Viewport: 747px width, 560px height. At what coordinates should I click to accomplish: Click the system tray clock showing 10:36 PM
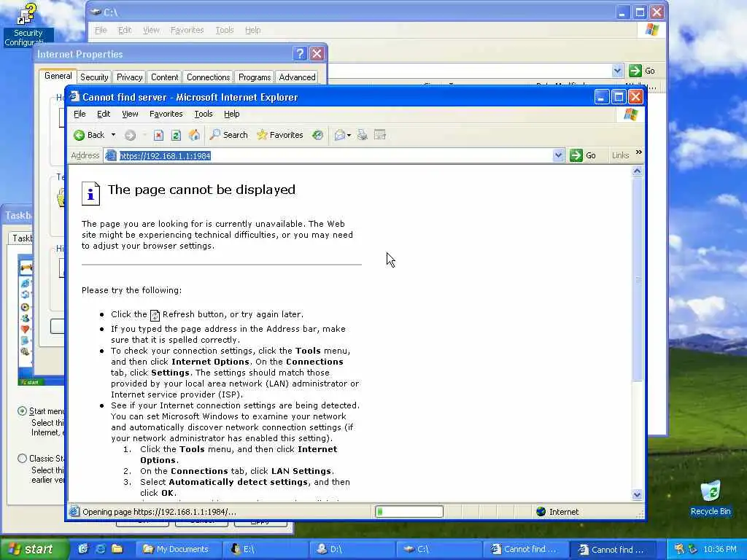720,550
